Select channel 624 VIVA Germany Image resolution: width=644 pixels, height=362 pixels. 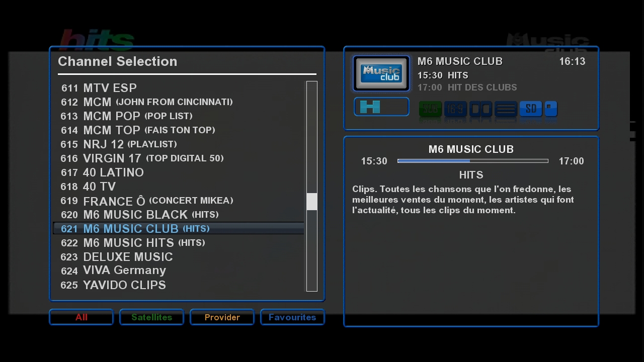[179, 271]
